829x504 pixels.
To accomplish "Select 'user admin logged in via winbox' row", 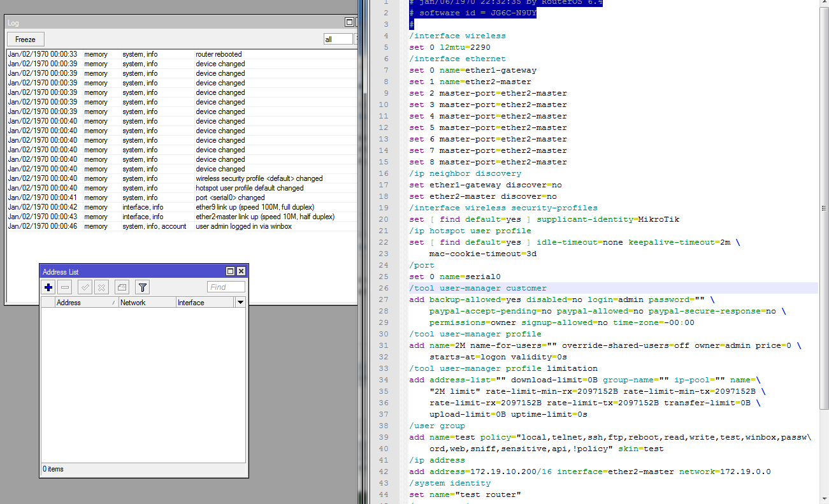I will (182, 226).
